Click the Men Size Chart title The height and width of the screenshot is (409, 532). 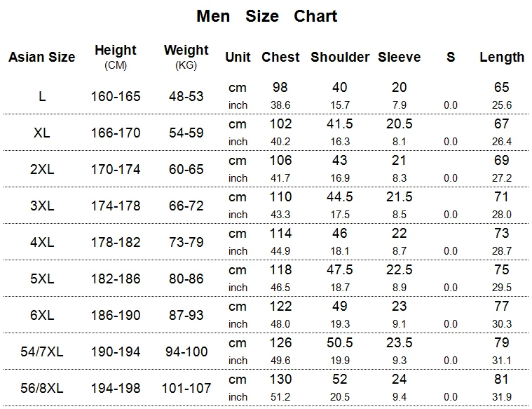pyautogui.click(x=266, y=16)
